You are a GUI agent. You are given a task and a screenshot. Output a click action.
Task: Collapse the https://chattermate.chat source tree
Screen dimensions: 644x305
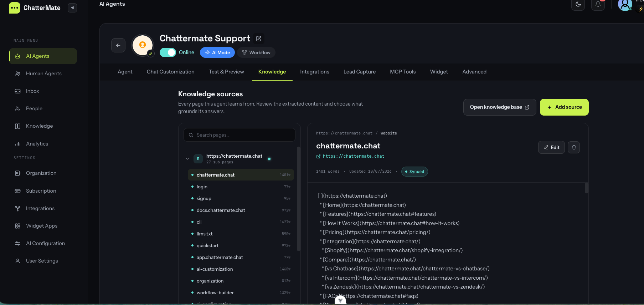pos(187,159)
